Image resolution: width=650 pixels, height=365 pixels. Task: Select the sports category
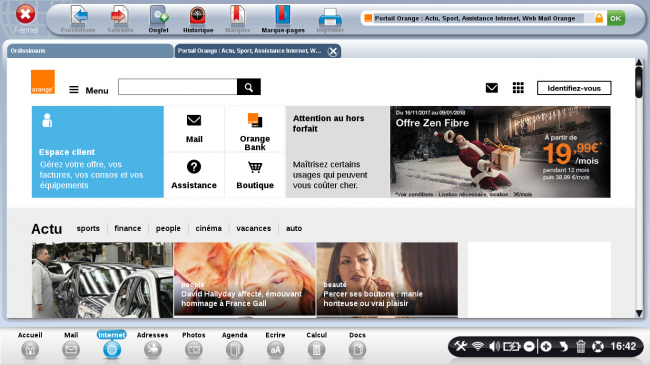point(88,228)
